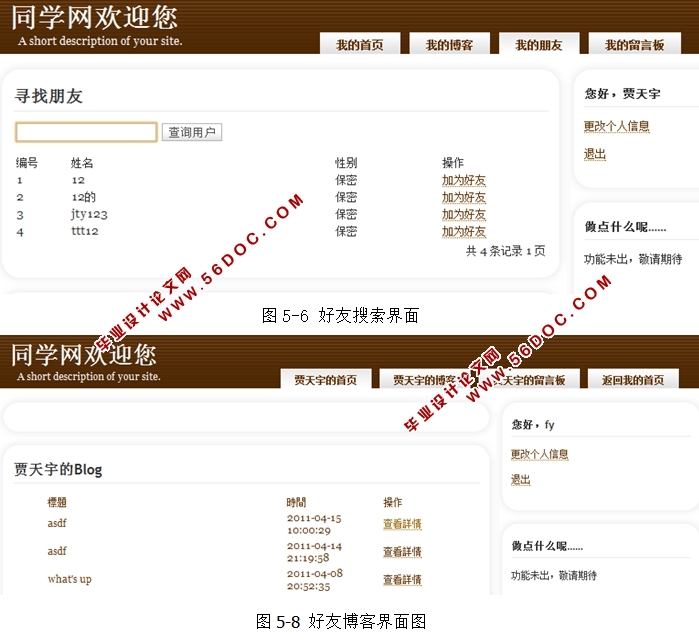Click the 2011-04-15 10:00:29 timestamp
699x641 pixels.
(x=314, y=524)
